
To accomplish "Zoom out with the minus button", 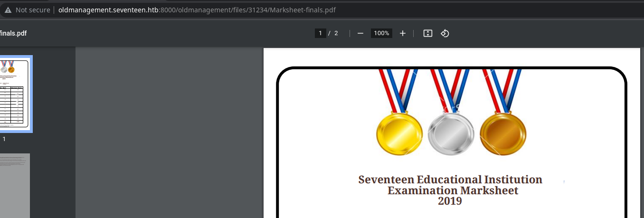I will [x=360, y=33].
